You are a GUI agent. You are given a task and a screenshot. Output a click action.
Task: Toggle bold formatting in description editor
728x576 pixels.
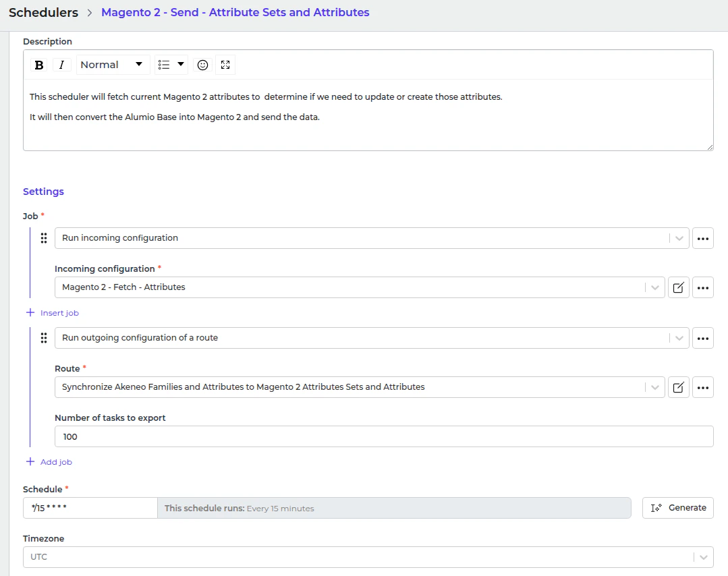tap(39, 65)
